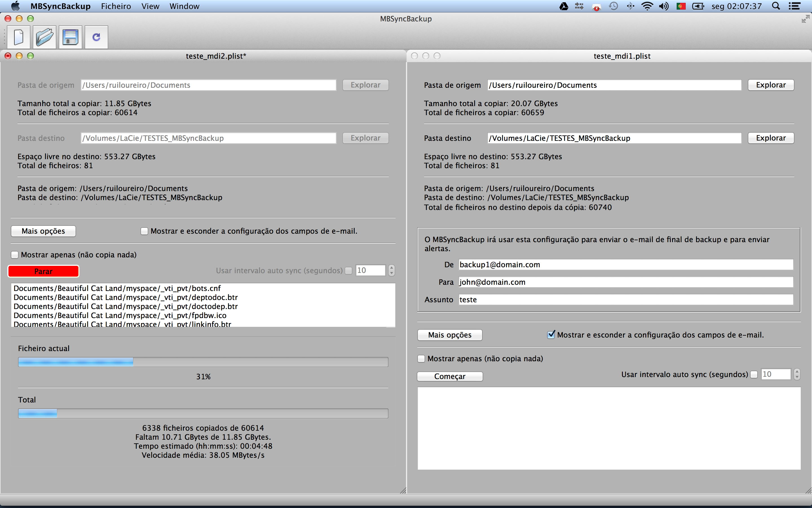Viewport: 812px width, 508px height.
Task: Click the red Parar button
Action: pos(43,271)
